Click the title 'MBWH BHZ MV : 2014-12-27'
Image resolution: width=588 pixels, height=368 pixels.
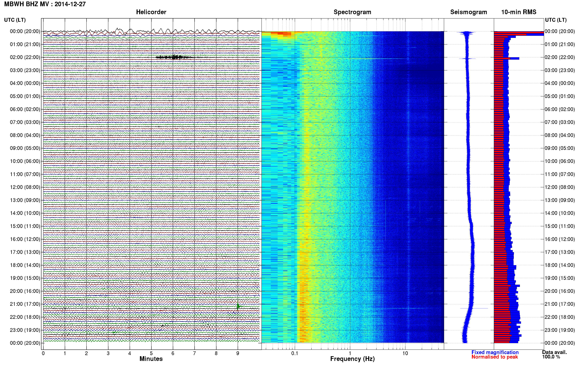click(45, 4)
